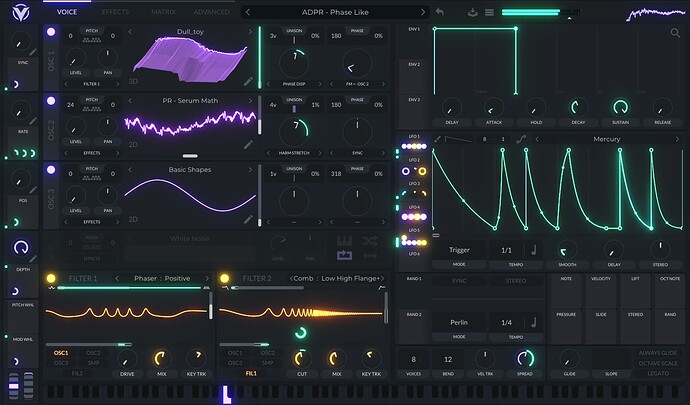The height and width of the screenshot is (405, 690).
Task: Click the RATE macro edit pencil
Action: coord(33,121)
